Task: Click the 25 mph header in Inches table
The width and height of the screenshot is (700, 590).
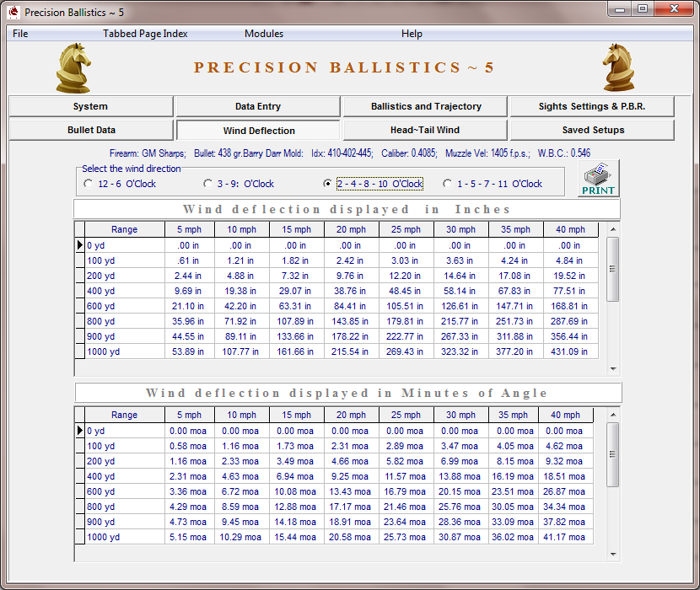Action: pos(407,229)
